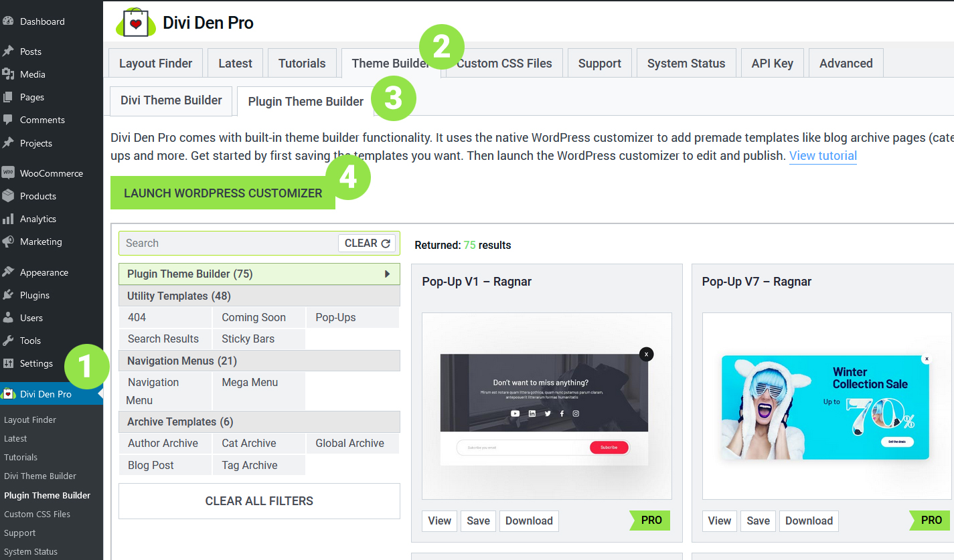Click the Marketing megaphone icon
Viewport: 954px width, 560px height.
[8, 242]
